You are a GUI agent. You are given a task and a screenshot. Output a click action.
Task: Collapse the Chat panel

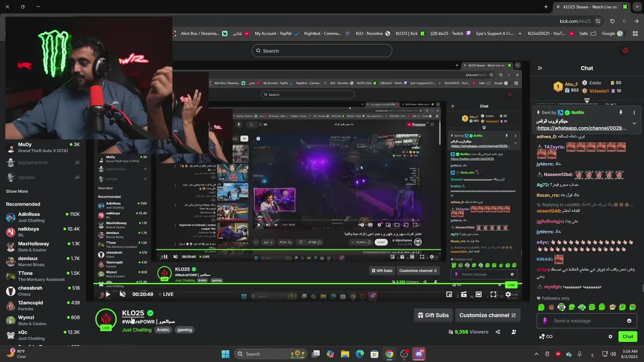[x=540, y=68]
